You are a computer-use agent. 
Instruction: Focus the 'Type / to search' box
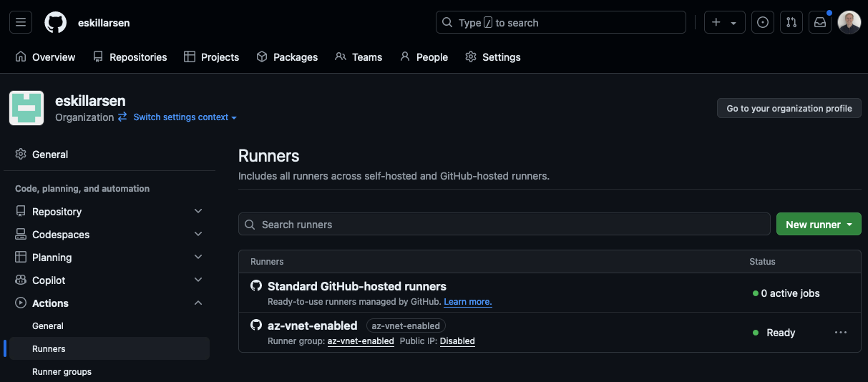click(560, 22)
